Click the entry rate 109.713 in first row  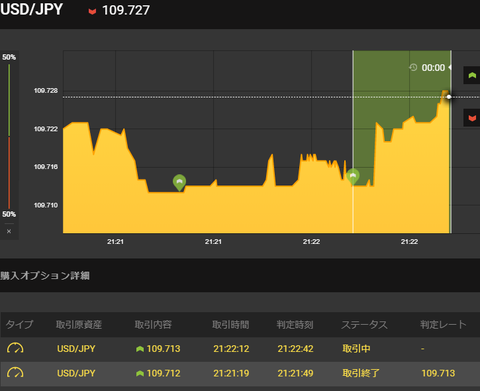163,349
